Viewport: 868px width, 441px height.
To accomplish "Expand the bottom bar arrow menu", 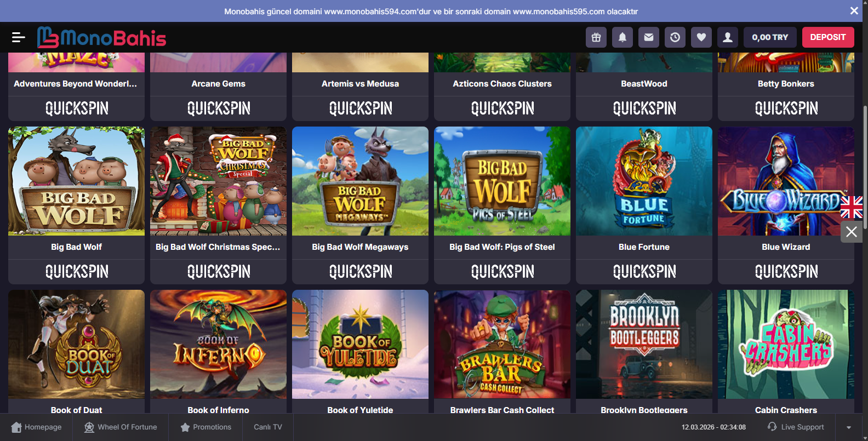I will (848, 427).
